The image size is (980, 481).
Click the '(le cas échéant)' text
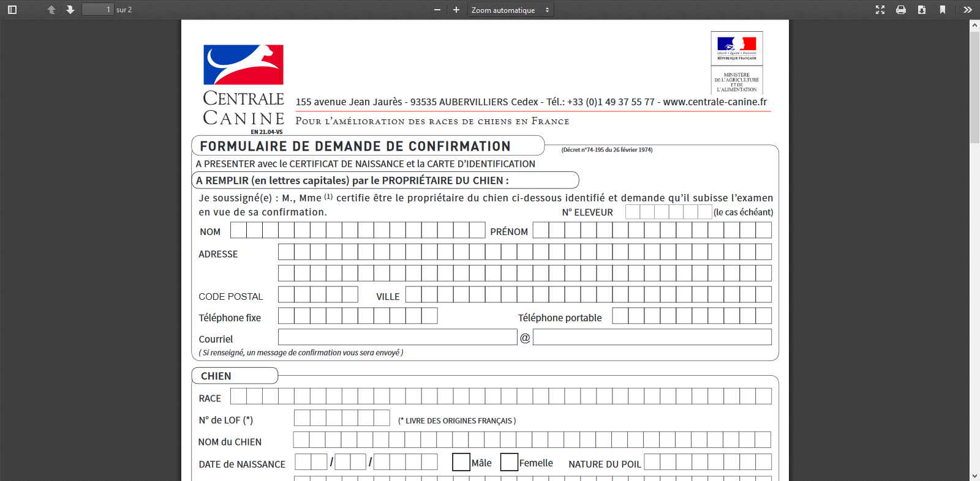point(744,212)
